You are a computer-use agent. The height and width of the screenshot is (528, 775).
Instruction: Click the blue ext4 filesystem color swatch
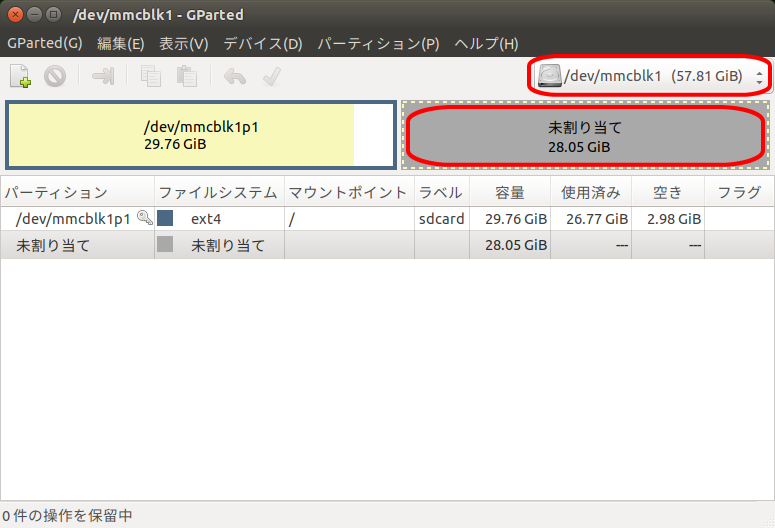[x=166, y=218]
